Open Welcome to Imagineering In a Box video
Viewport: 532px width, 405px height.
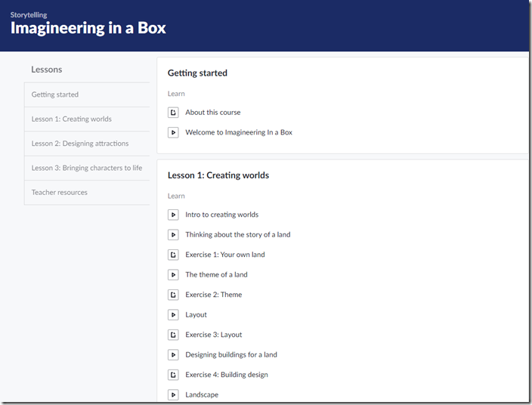click(239, 132)
